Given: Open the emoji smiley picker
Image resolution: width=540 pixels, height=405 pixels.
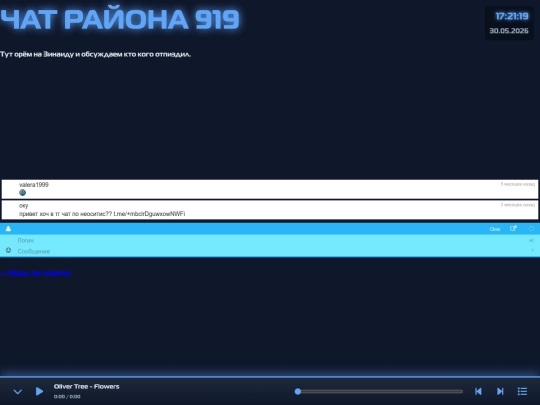Looking at the screenshot, I should [8, 250].
